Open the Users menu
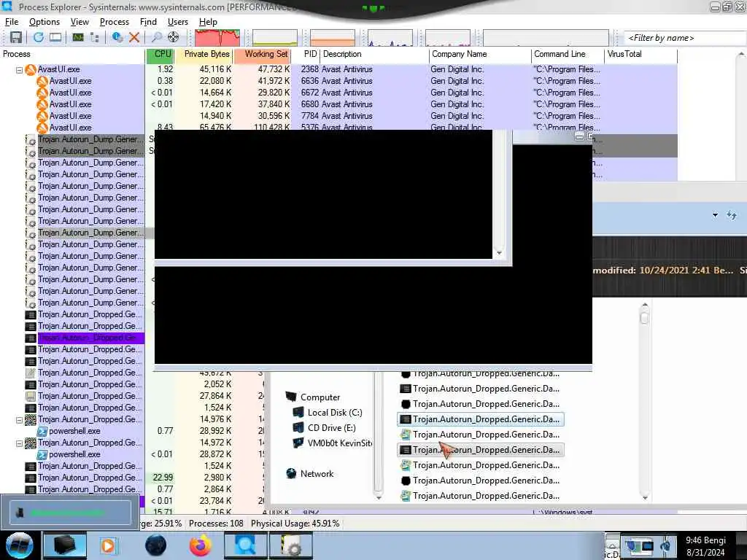The height and width of the screenshot is (560, 747). [178, 22]
